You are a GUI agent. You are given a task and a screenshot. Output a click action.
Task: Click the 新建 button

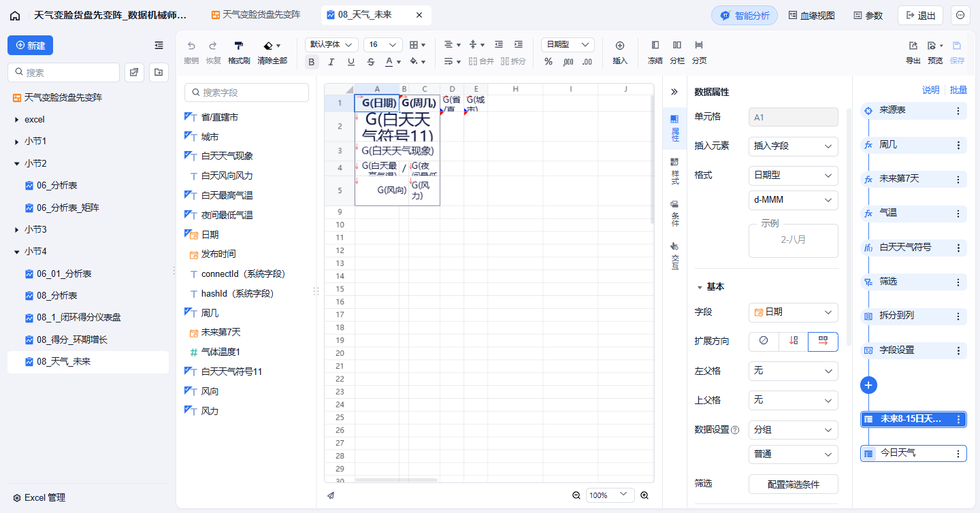coord(30,46)
